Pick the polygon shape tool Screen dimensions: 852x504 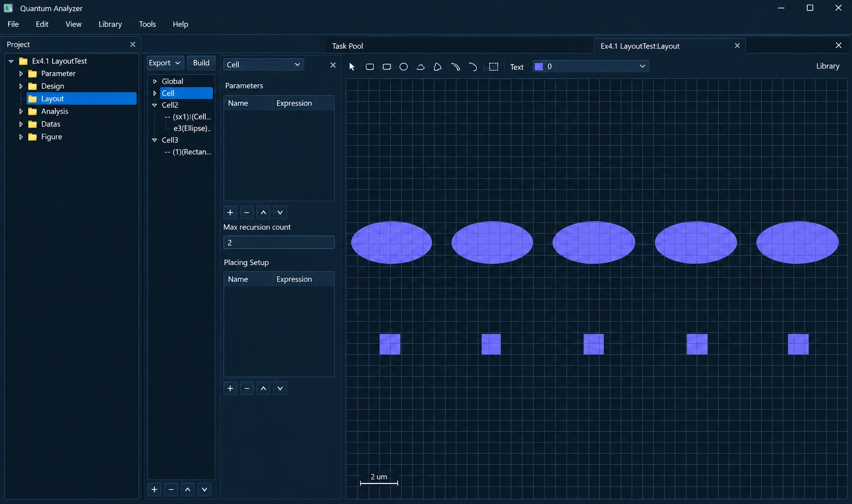tap(437, 67)
